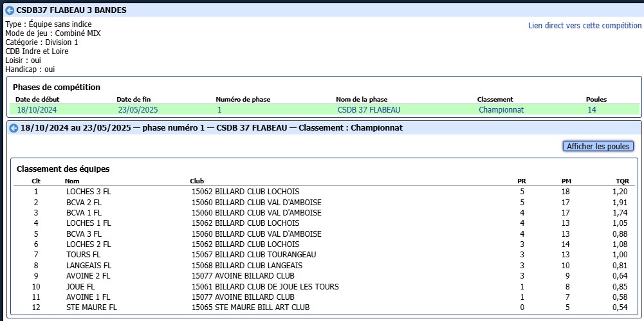Click the 'TQR' column header

[x=623, y=181]
